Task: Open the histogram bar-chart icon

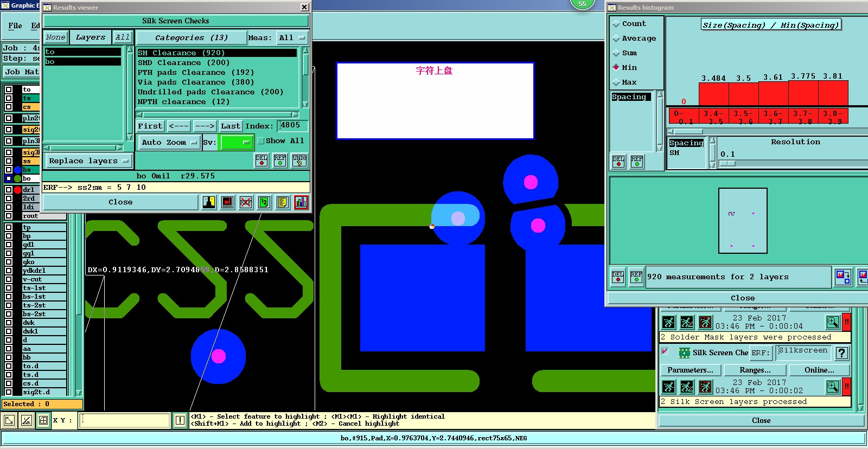Action: pos(301,202)
